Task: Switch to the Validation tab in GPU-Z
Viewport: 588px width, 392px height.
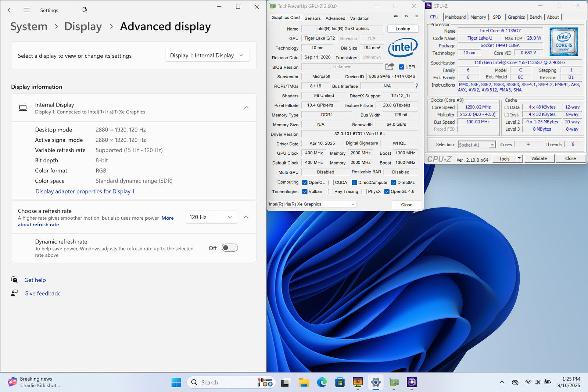Action: tap(360, 18)
